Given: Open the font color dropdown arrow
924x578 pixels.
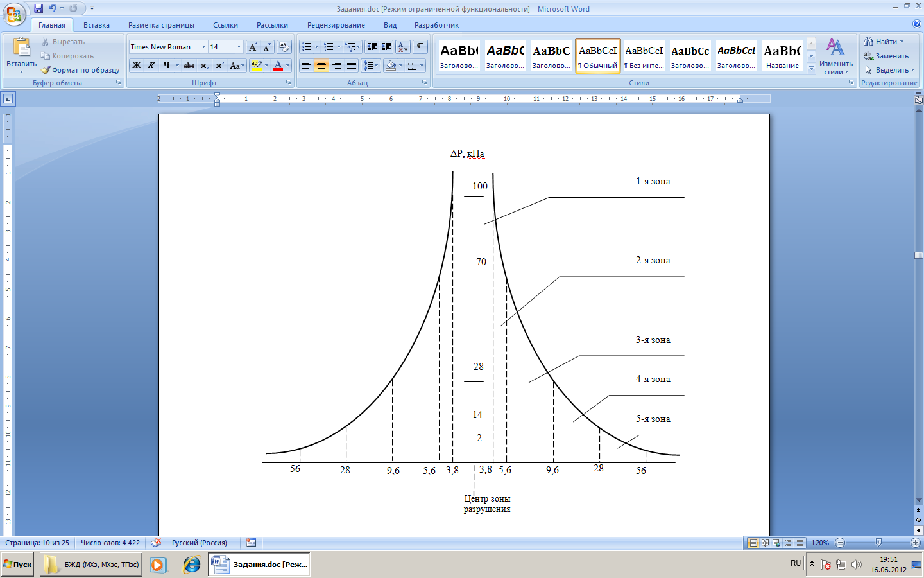Looking at the screenshot, I should [287, 66].
